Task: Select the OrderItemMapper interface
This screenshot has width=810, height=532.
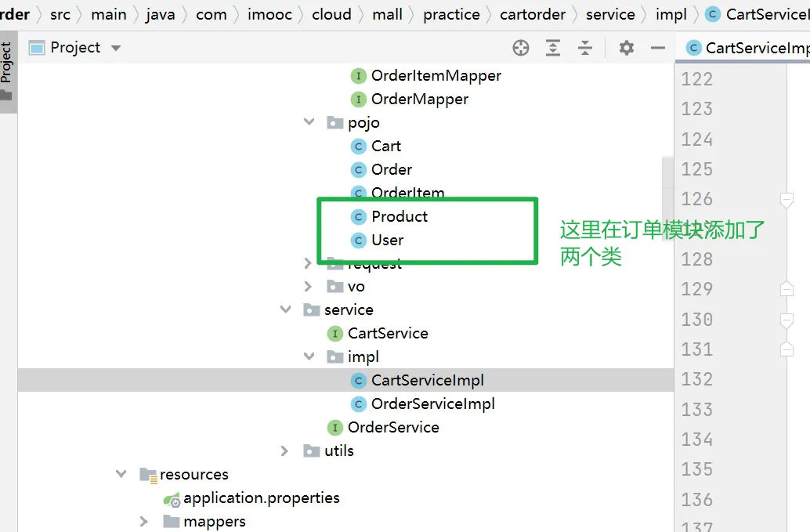Action: (x=436, y=75)
